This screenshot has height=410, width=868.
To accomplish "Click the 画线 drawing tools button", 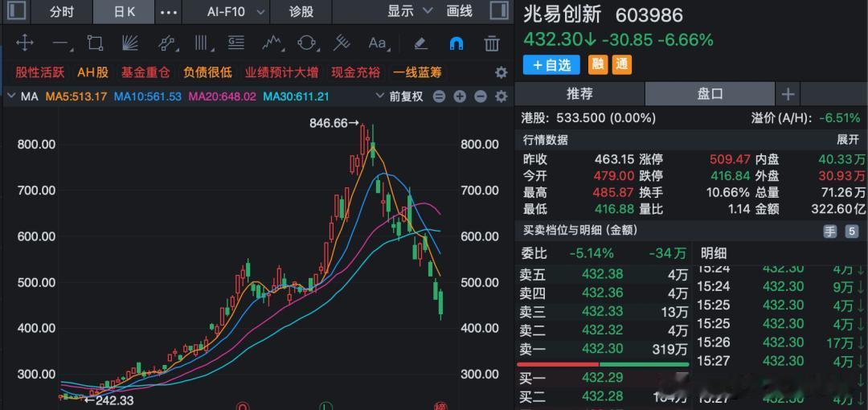I will (459, 11).
